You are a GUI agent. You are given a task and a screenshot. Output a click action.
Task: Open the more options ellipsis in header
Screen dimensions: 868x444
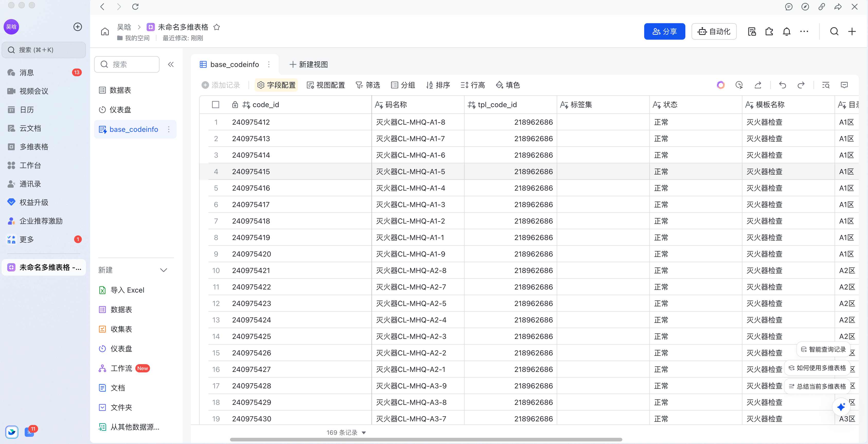tap(804, 32)
